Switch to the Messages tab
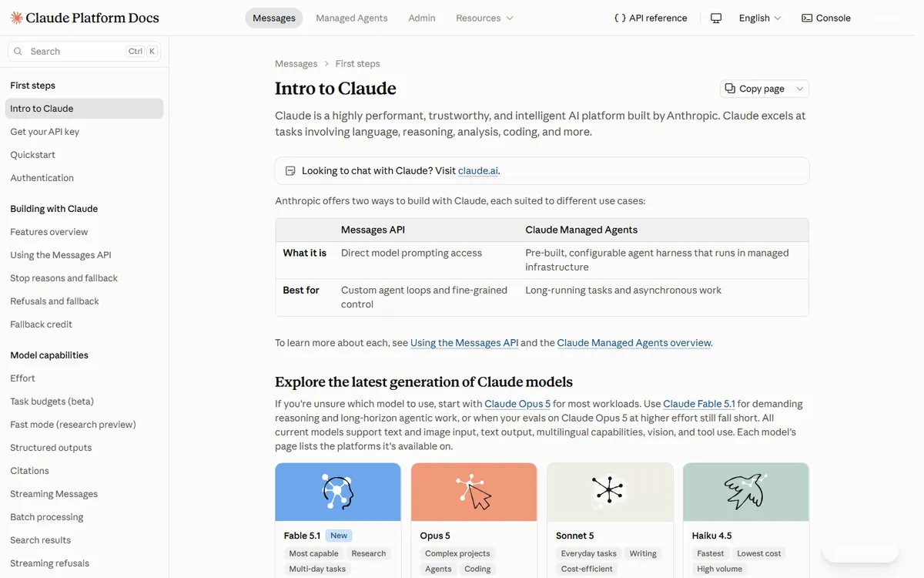This screenshot has width=924, height=578. (x=274, y=18)
